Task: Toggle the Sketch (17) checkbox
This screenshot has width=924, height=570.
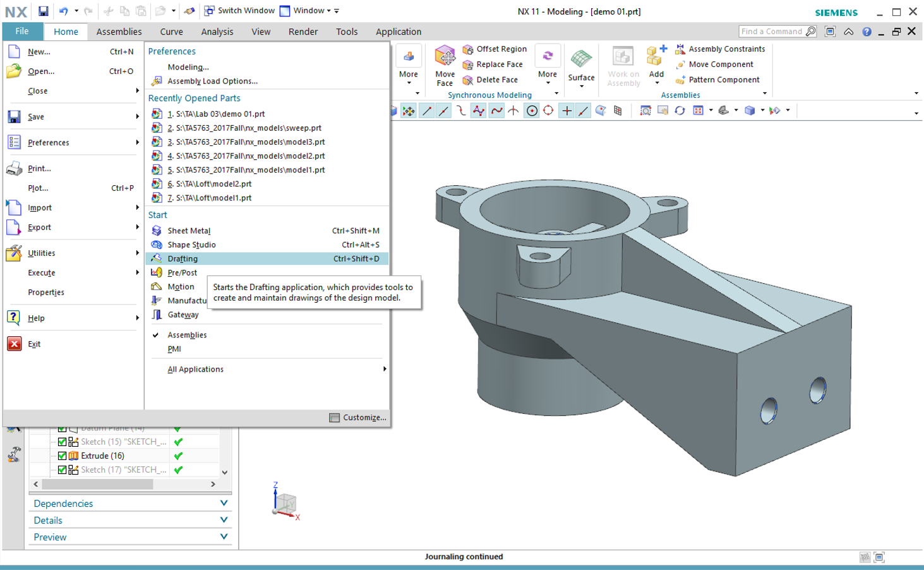Action: (62, 470)
